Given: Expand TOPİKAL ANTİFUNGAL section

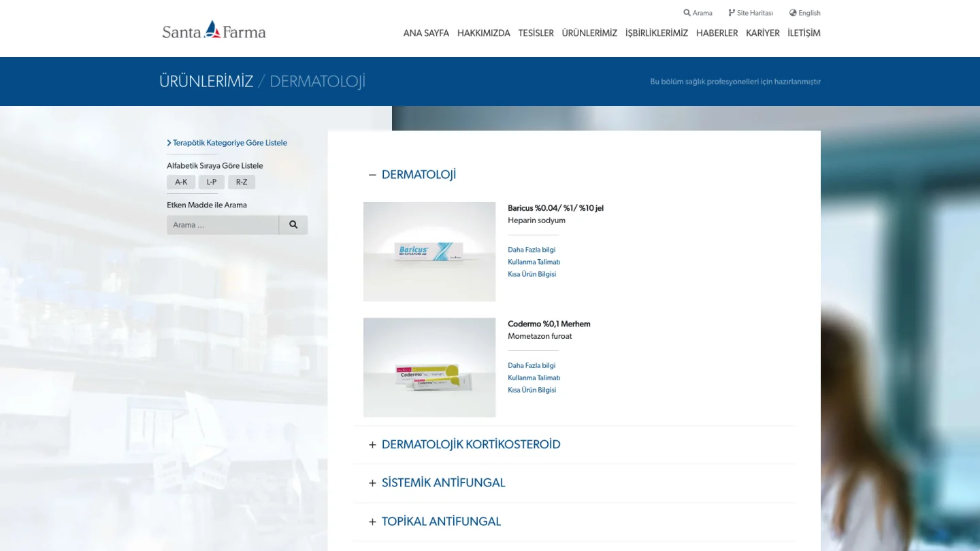Looking at the screenshot, I should click(x=435, y=522).
